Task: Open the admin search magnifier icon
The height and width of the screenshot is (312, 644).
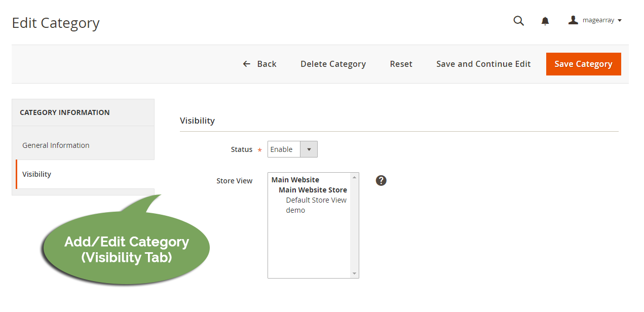Action: tap(518, 21)
